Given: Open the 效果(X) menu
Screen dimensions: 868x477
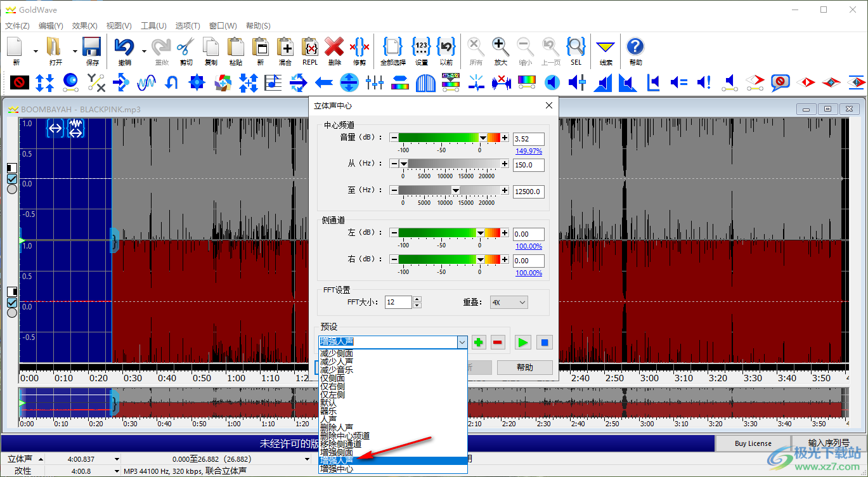Looking at the screenshot, I should pyautogui.click(x=85, y=26).
